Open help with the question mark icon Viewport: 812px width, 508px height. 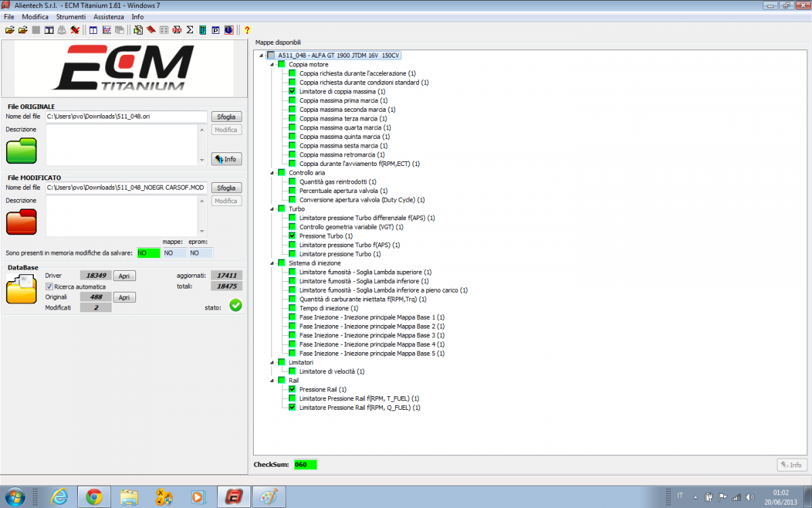247,30
